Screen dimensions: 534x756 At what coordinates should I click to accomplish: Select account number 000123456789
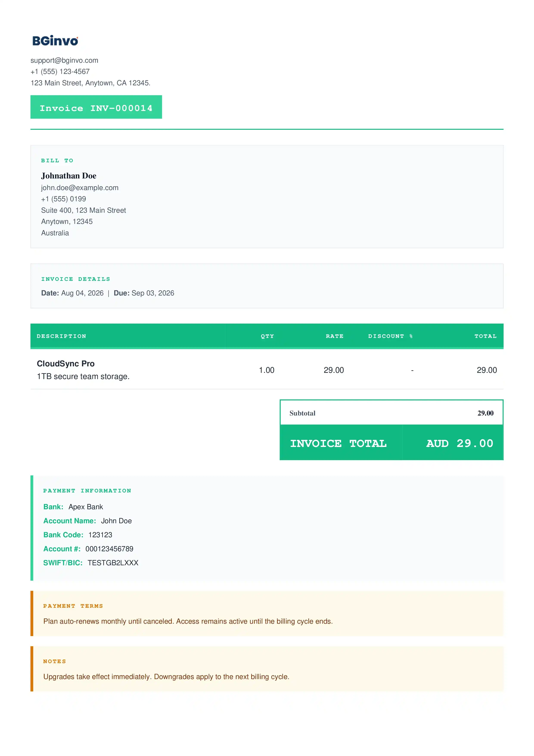[x=109, y=549]
